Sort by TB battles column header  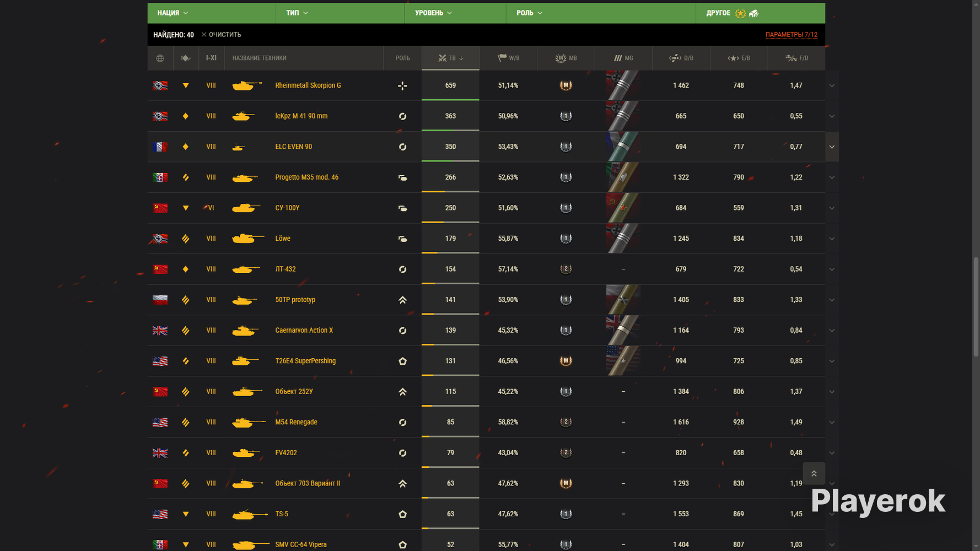tap(450, 58)
